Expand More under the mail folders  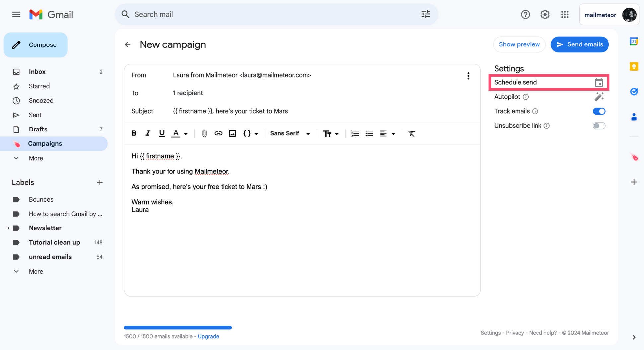36,158
